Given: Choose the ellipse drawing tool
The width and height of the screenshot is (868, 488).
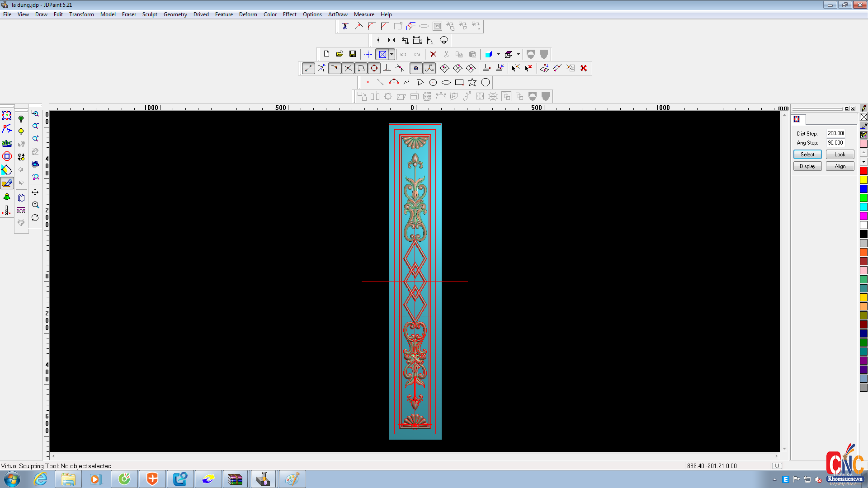Looking at the screenshot, I should point(446,82).
